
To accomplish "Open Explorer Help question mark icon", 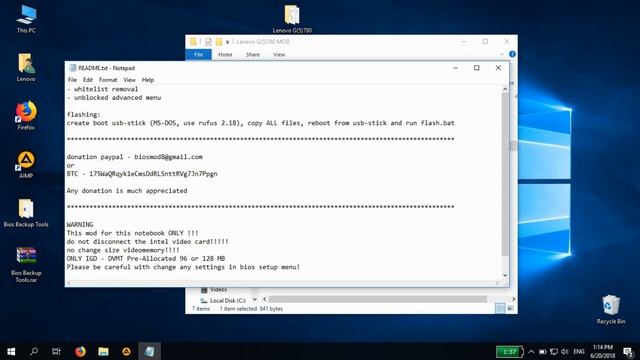I will [x=512, y=54].
